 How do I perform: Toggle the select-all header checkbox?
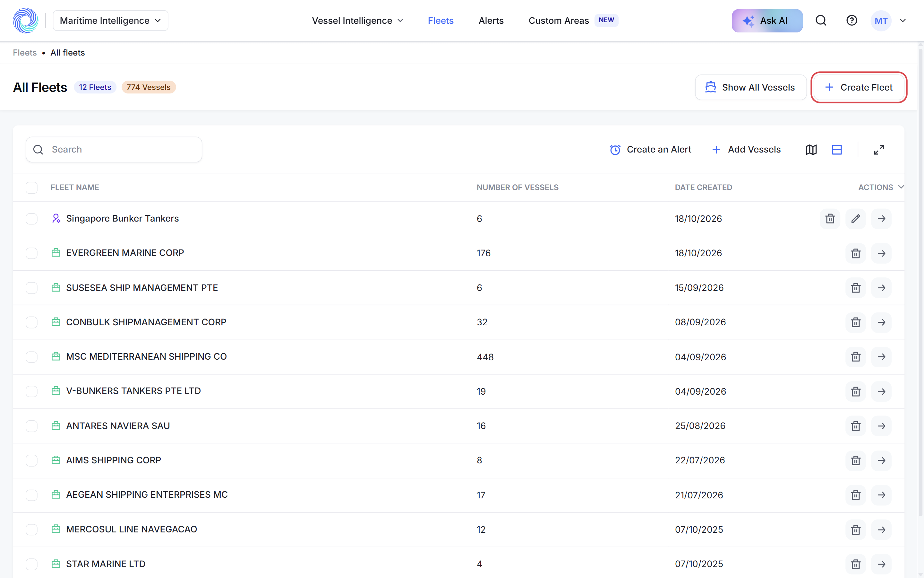(32, 188)
